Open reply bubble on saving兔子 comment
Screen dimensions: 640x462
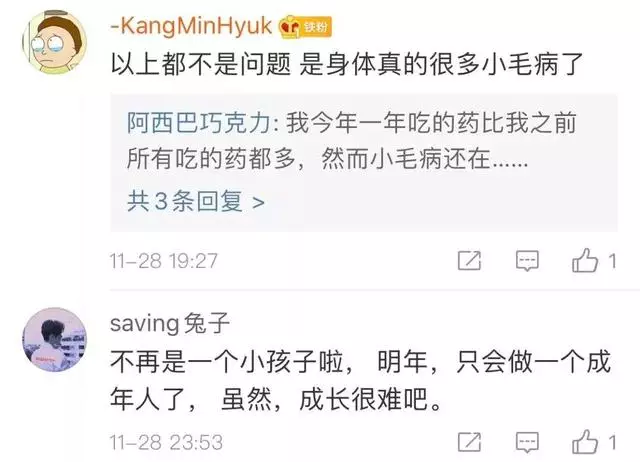coord(527,442)
